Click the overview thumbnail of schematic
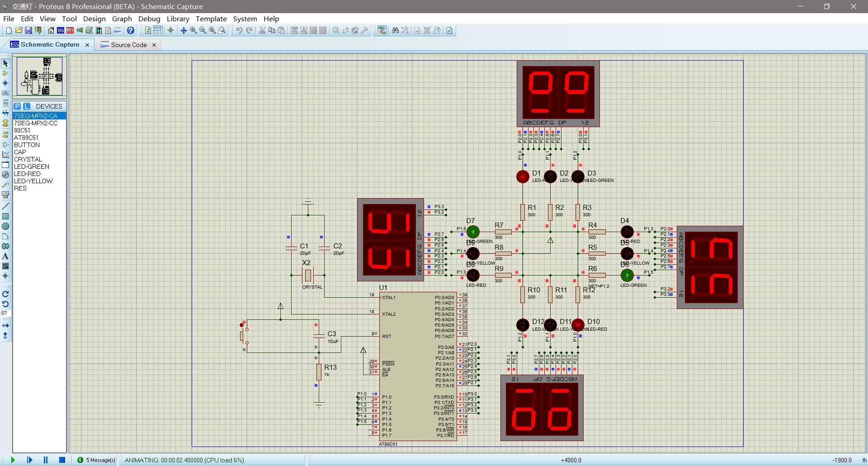 39,76
